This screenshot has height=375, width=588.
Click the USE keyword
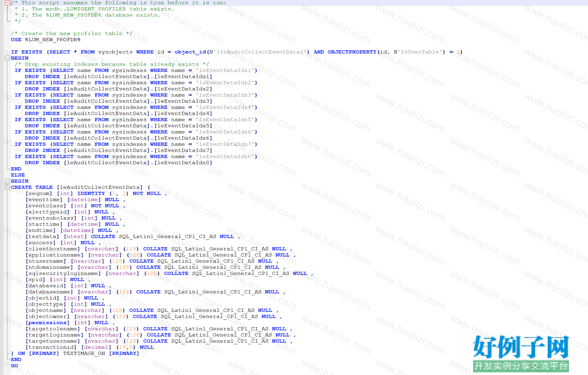16,40
